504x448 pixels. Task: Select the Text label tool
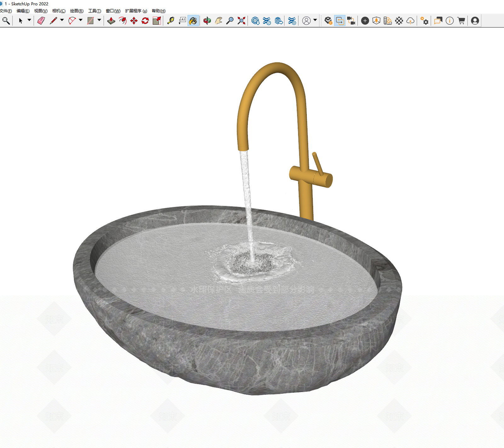[x=182, y=21]
